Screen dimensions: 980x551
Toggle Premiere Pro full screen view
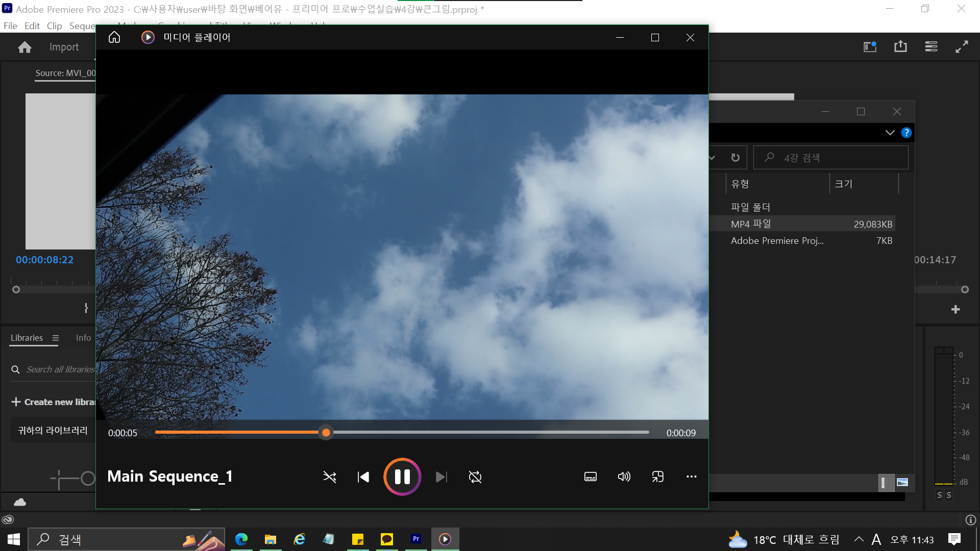pos(962,47)
